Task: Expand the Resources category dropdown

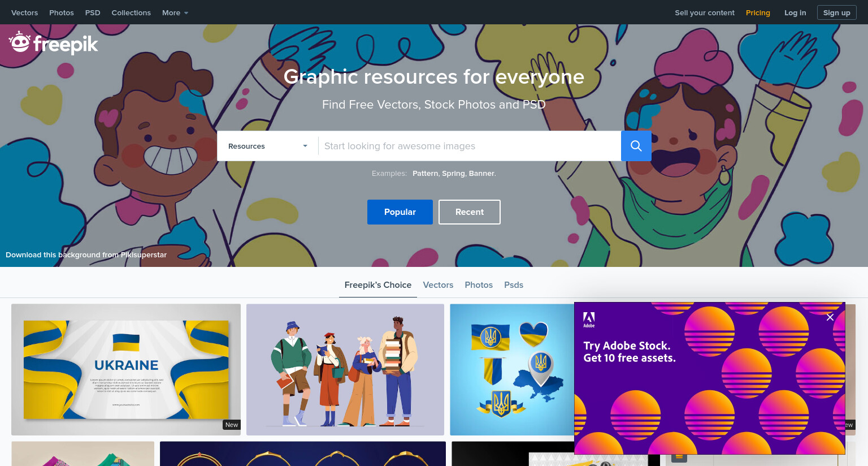Action: 268,146
